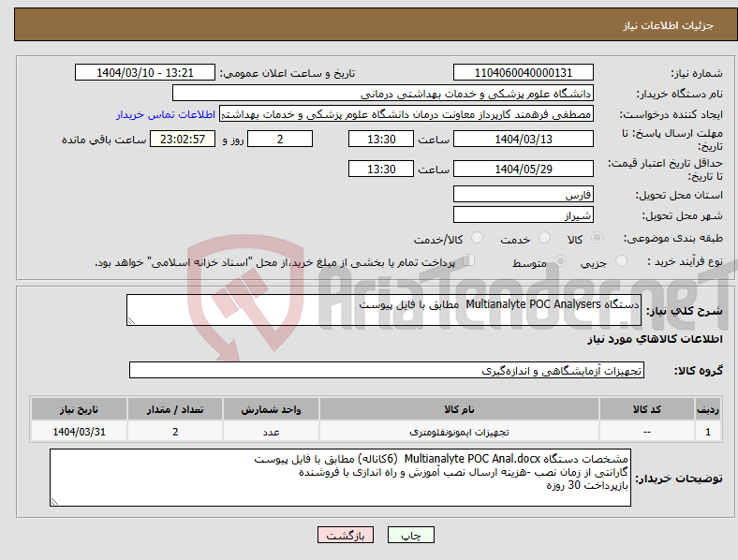Select the جزیی purchase type radio
Screen dimensions: 738x560
tap(621, 260)
